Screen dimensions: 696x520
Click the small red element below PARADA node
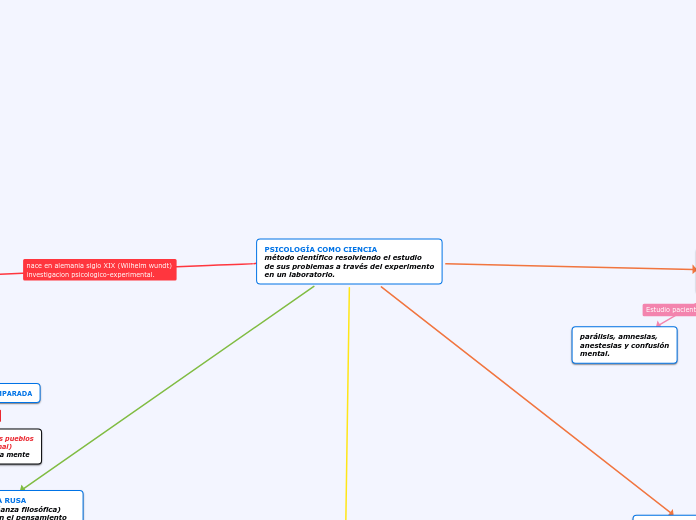(x=0, y=416)
